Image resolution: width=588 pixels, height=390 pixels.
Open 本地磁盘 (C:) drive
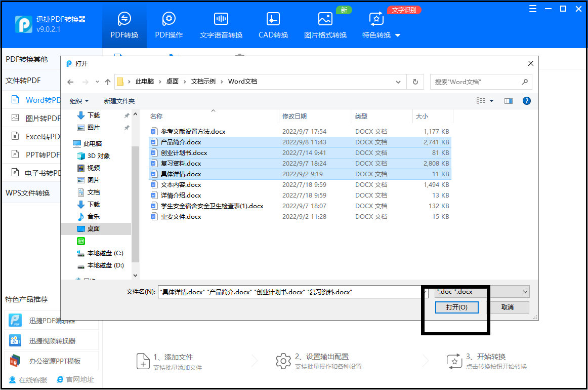[100, 253]
